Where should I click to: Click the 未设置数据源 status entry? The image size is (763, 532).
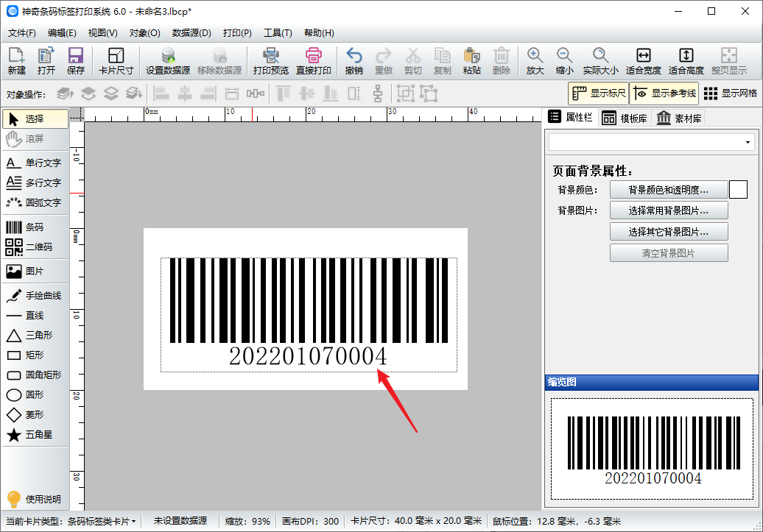180,521
